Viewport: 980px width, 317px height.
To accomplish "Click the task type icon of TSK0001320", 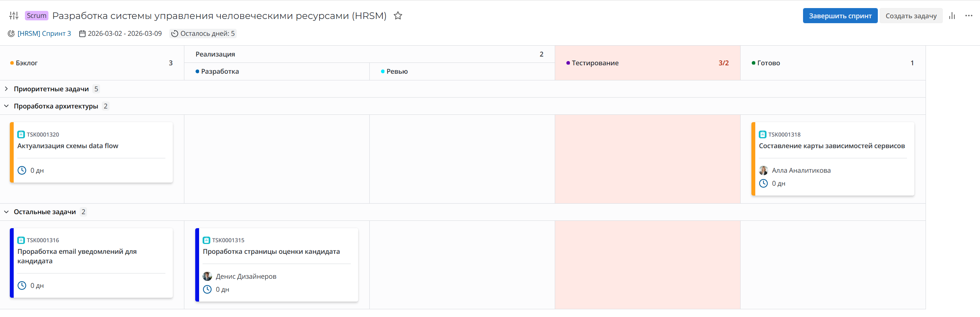I will (21, 134).
